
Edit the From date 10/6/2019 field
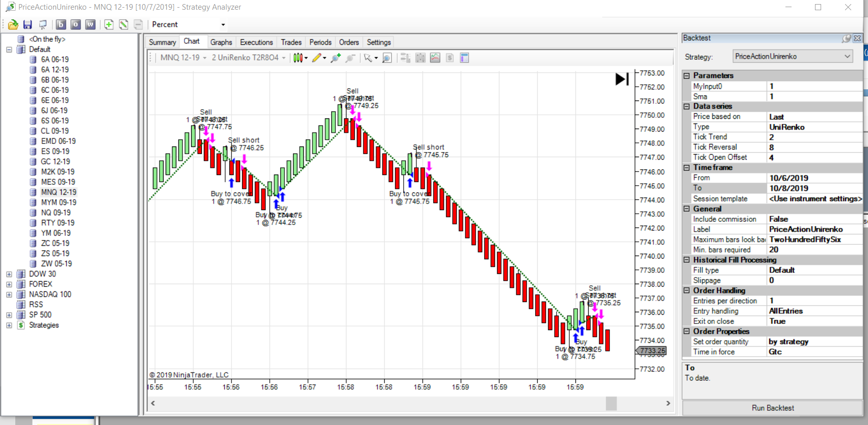[x=814, y=178]
